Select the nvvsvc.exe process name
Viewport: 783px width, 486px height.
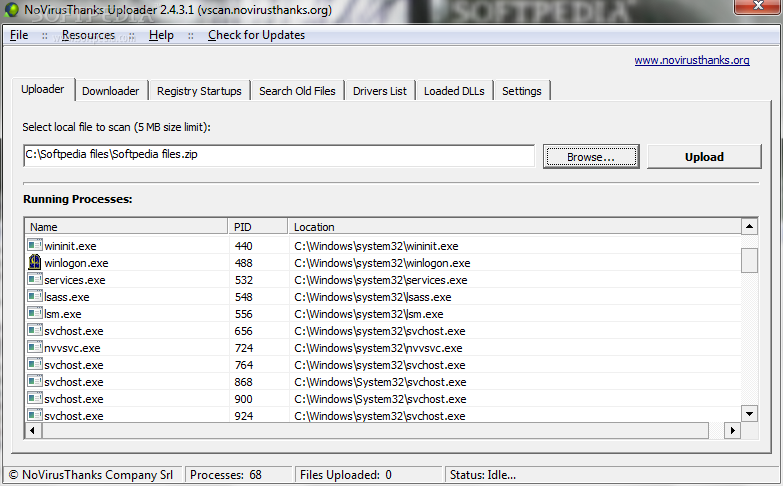pos(72,348)
